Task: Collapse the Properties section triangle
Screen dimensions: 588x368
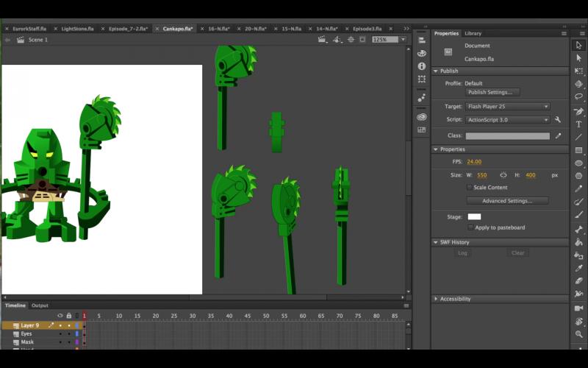Action: pyautogui.click(x=436, y=149)
